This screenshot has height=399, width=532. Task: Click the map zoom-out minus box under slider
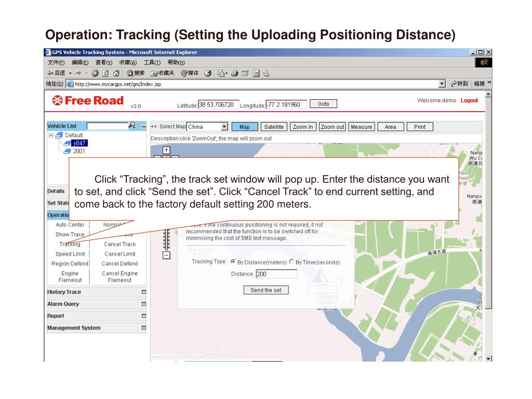[x=166, y=255]
